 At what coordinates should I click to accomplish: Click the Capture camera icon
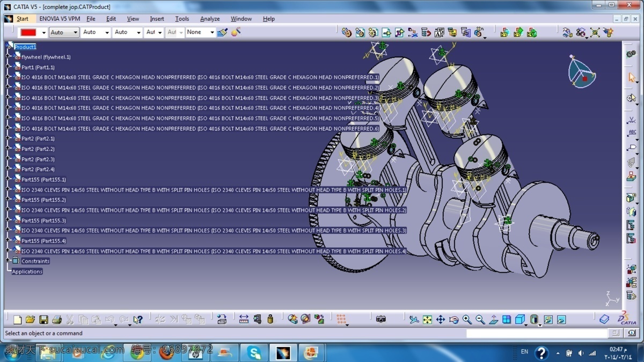(380, 320)
